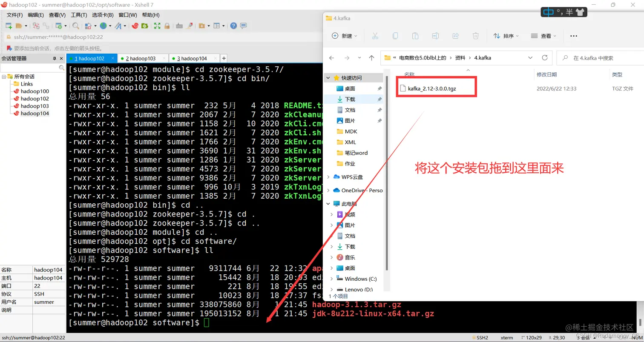
Task: Click the Disconnect session icon
Action: [36, 26]
